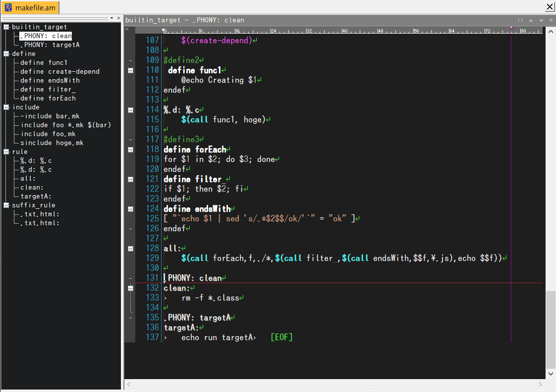Select 'include foo *.mk $(bar)' outline item
This screenshot has height=392, width=556.
pos(65,125)
